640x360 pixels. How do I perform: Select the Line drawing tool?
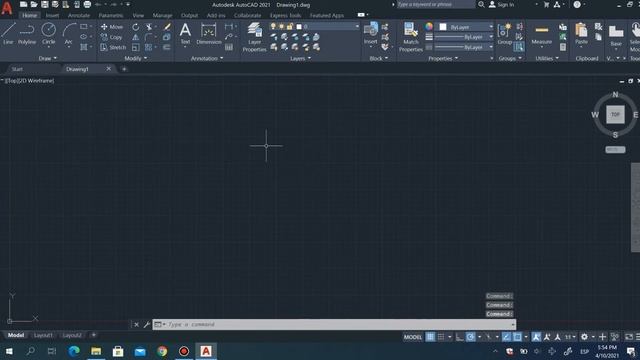(x=8, y=33)
